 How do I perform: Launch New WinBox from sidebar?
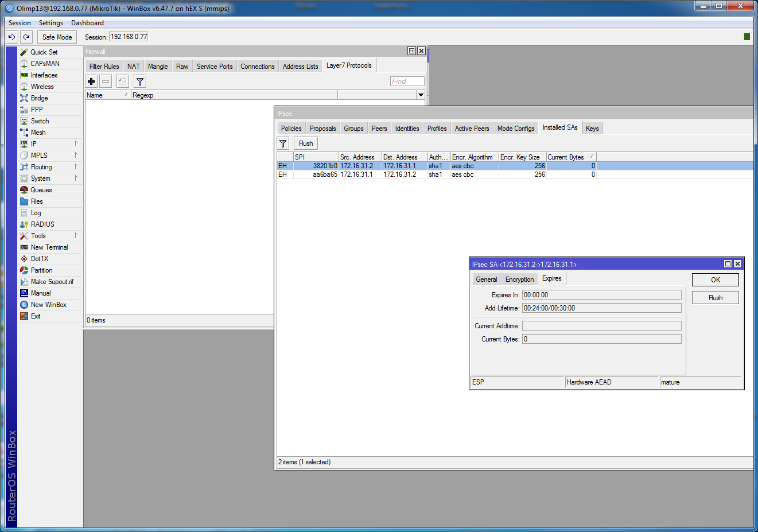tap(49, 305)
